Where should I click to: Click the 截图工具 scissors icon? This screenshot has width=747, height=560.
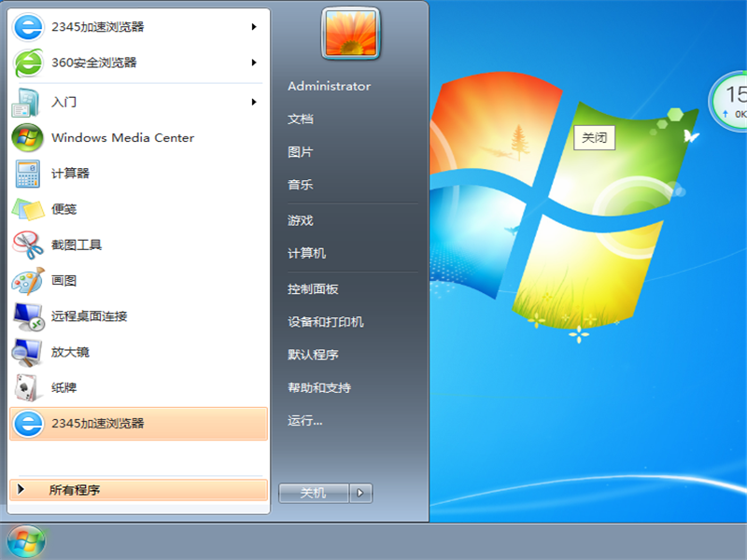coord(28,245)
